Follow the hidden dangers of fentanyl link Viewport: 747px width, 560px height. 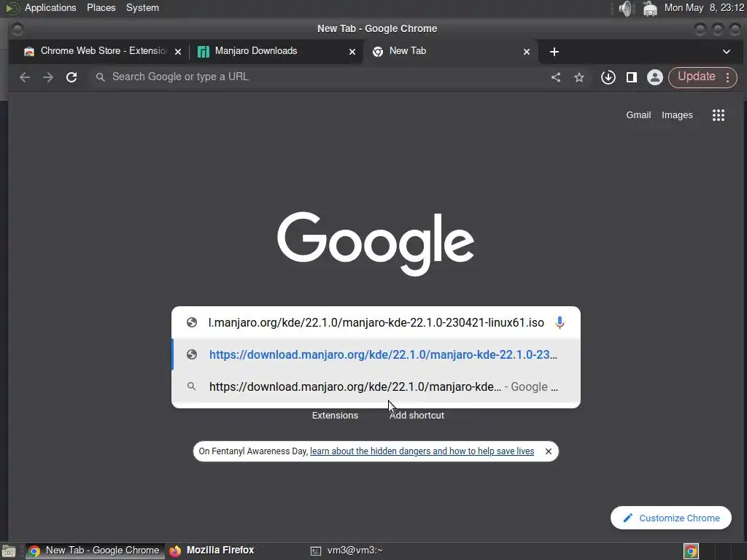[x=422, y=451]
